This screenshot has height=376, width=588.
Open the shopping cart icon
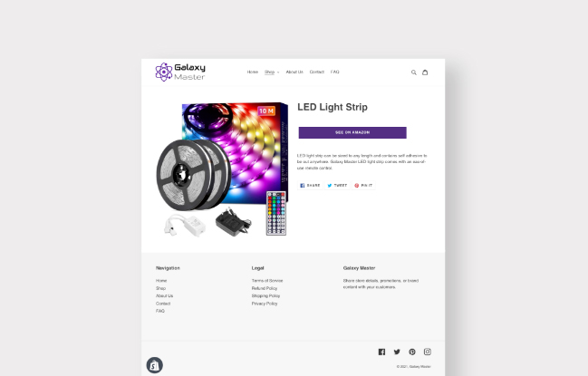click(x=425, y=72)
